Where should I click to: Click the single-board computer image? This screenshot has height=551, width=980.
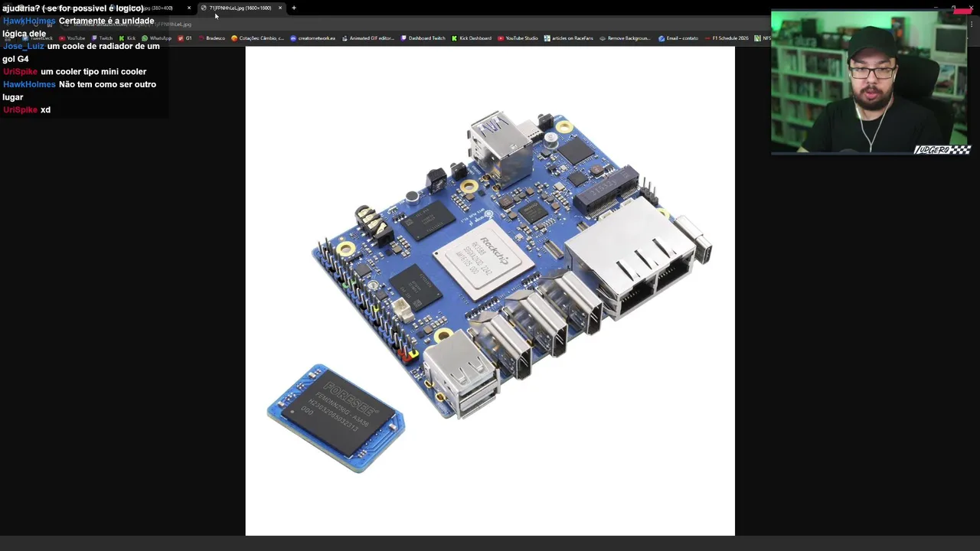(490, 291)
